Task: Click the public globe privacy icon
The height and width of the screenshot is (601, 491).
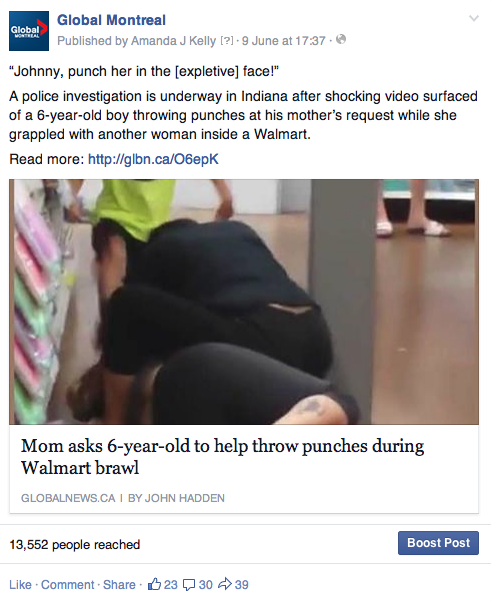Action: point(341,39)
